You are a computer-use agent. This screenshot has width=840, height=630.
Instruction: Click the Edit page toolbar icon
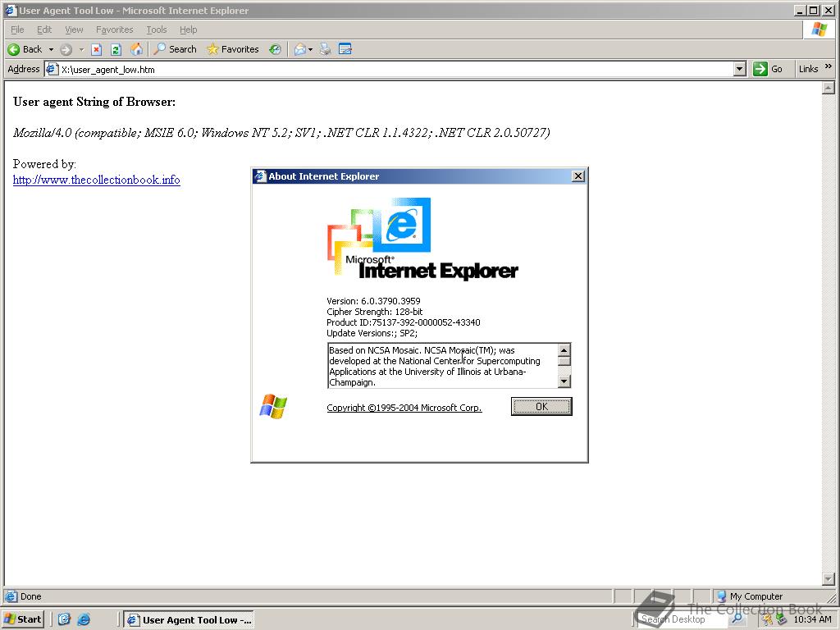click(345, 49)
